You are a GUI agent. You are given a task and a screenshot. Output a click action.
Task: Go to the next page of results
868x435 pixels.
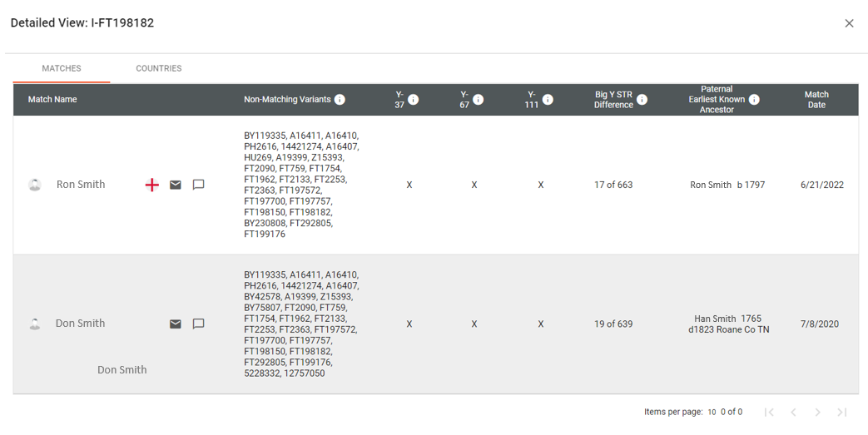(817, 413)
